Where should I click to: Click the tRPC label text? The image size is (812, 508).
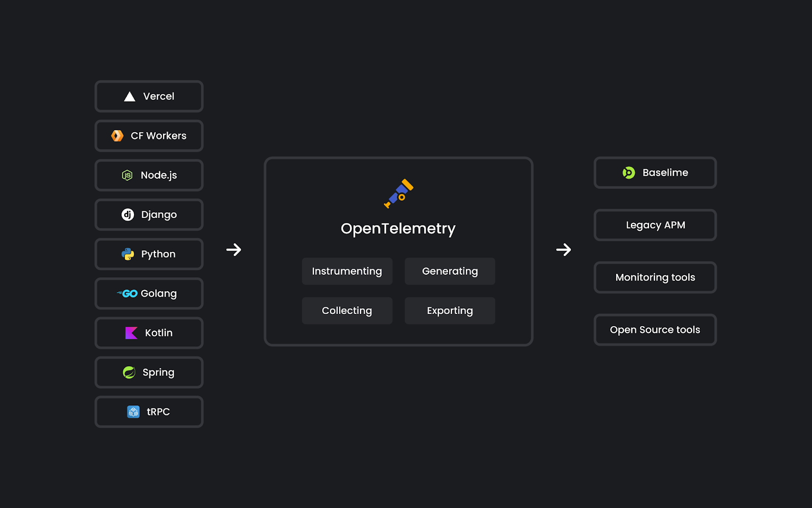point(158,412)
